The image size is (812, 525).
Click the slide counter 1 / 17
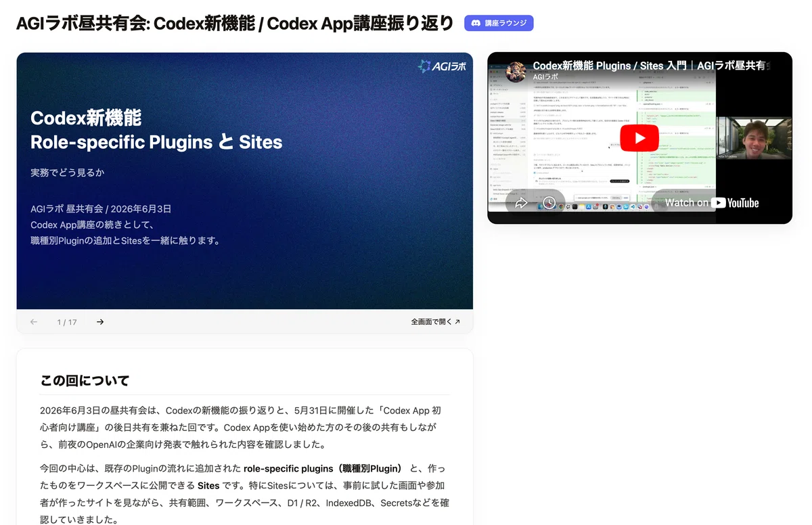tap(67, 322)
